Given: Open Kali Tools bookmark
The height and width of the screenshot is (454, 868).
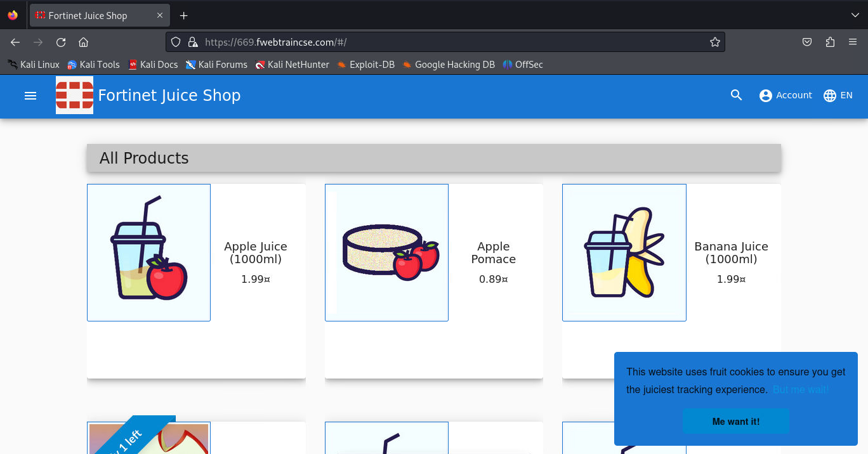Looking at the screenshot, I should tap(93, 65).
